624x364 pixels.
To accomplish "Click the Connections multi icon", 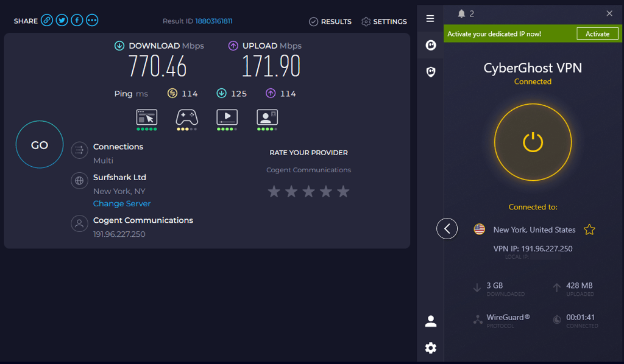I will click(79, 150).
